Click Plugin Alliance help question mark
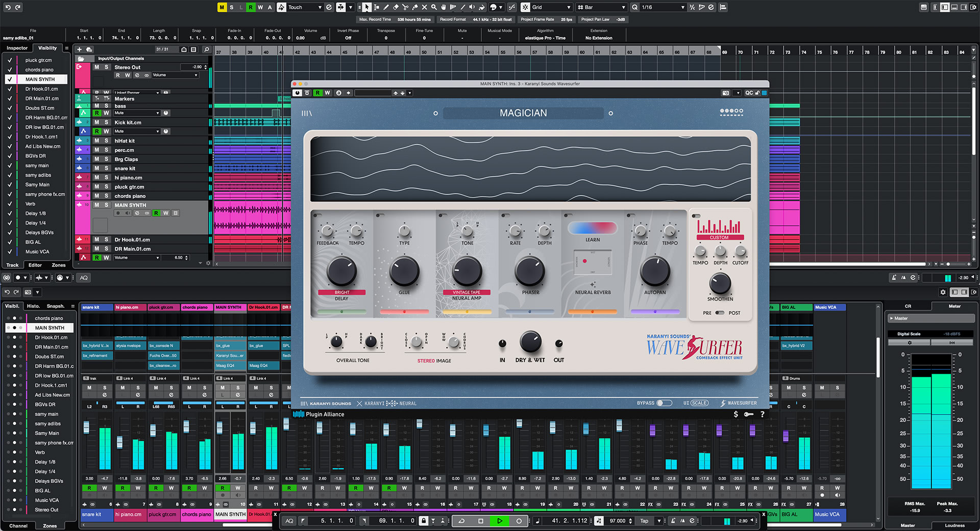This screenshot has height=531, width=980. click(x=763, y=414)
